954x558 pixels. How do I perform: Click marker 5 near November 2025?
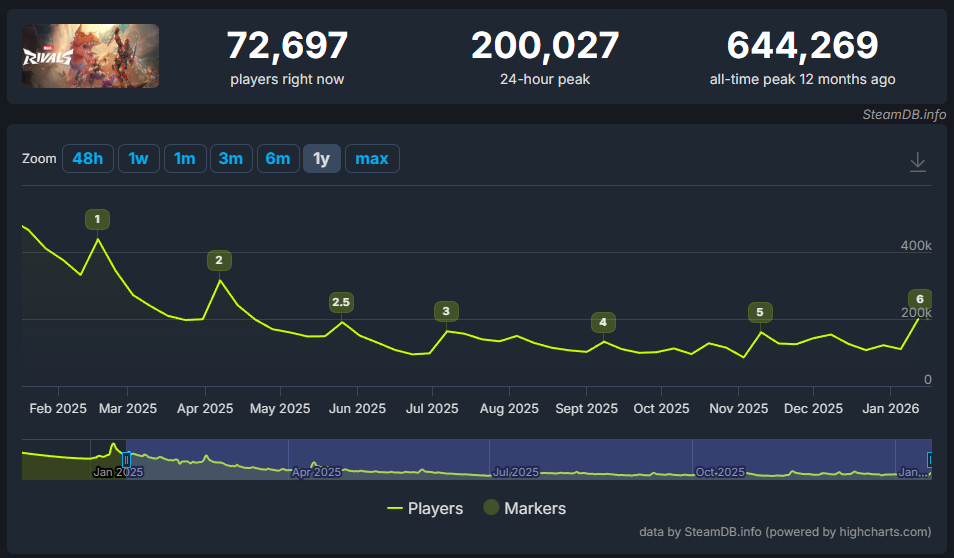[x=760, y=312]
